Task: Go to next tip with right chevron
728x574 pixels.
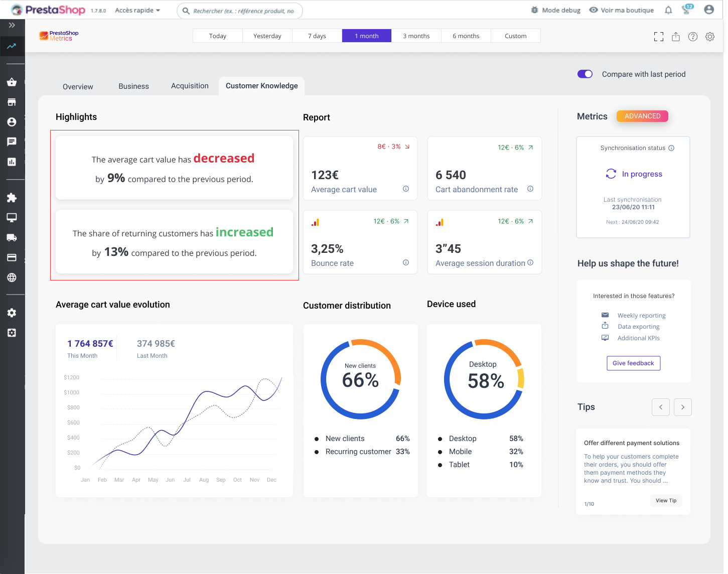Action: pos(683,407)
